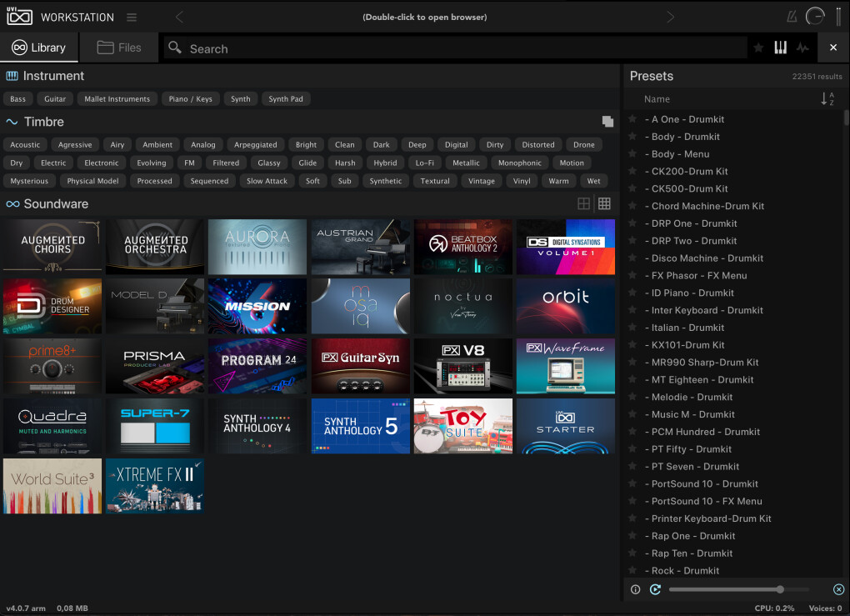This screenshot has height=616, width=850.
Task: Click the preset name display in header
Action: (424, 17)
